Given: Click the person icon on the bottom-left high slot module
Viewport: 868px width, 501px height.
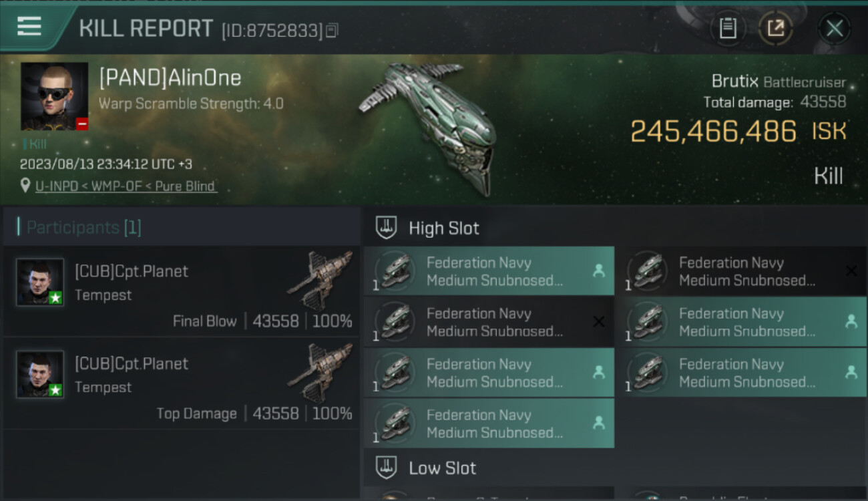Looking at the screenshot, I should 598,423.
